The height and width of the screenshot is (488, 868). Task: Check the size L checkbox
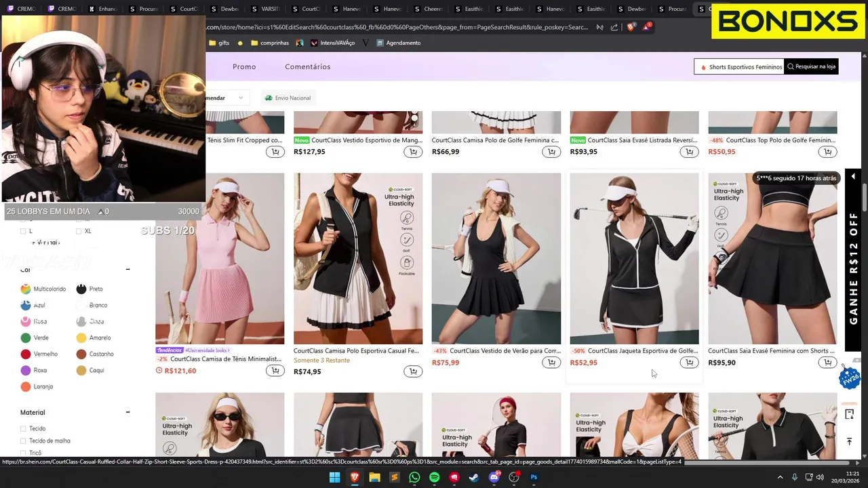pyautogui.click(x=23, y=231)
